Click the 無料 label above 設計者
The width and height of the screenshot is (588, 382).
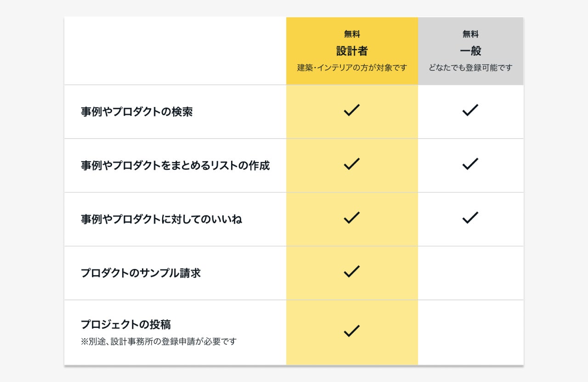[352, 34]
